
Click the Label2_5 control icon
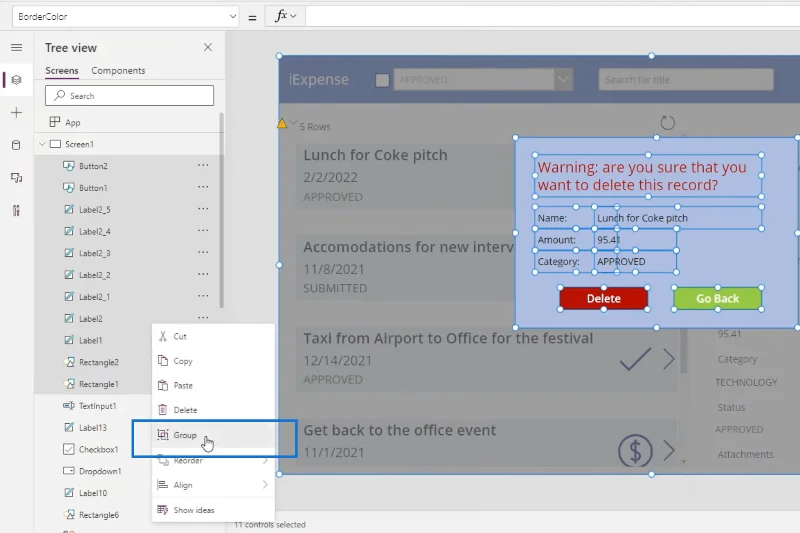pos(69,209)
